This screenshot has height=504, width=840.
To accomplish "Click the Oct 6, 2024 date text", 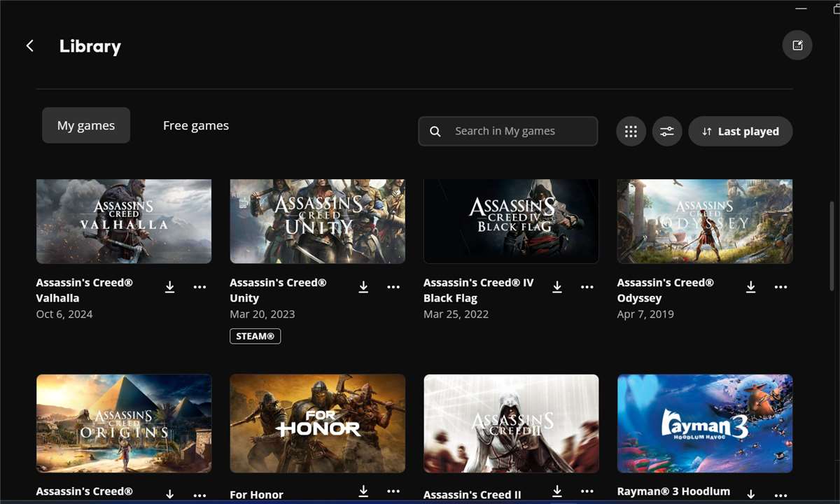I will (x=64, y=314).
